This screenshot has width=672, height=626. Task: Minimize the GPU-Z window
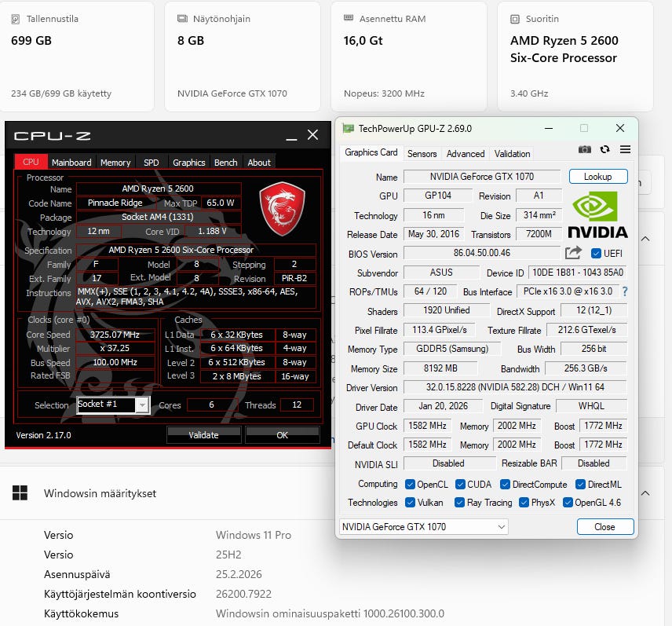[x=549, y=128]
